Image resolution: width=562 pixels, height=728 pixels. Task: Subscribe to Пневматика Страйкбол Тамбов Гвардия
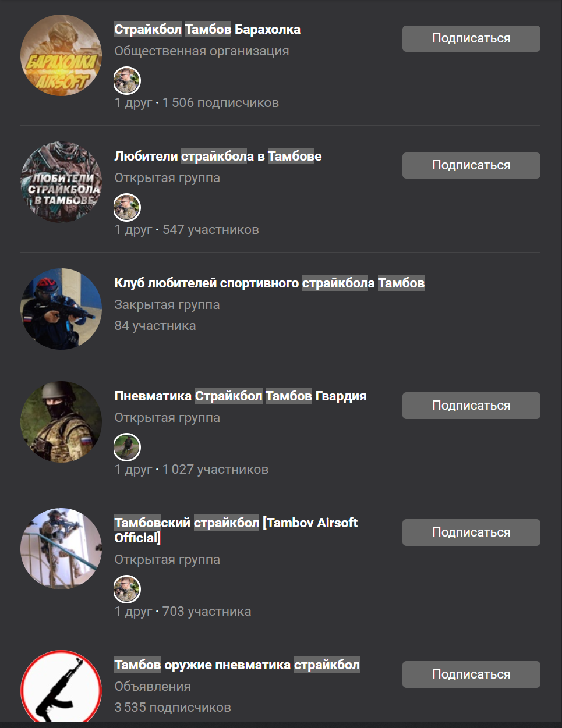[471, 406]
